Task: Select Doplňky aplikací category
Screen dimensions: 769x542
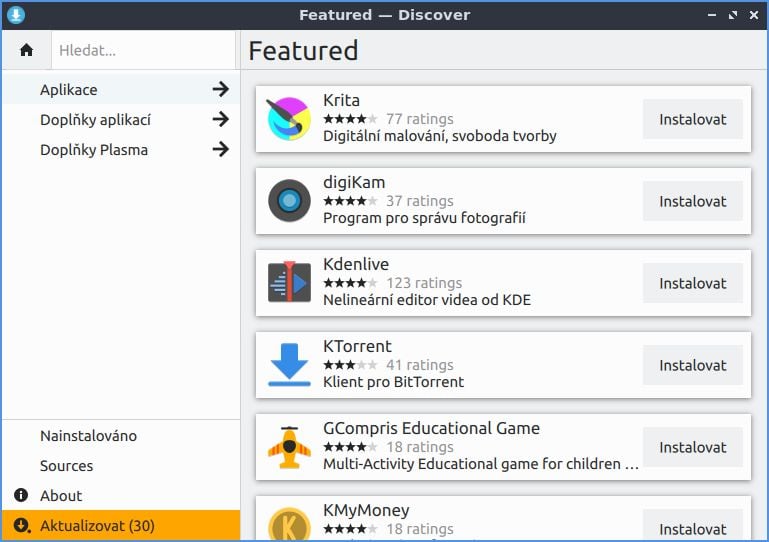Action: (x=121, y=119)
